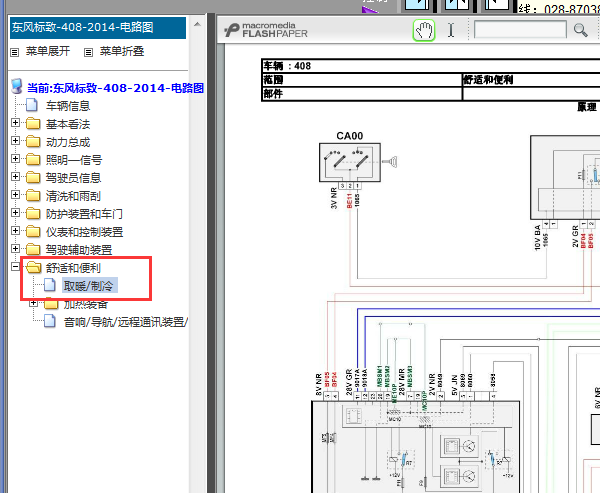Expand the 驾驶员信息 folder node
The width and height of the screenshot is (600, 493).
point(15,176)
